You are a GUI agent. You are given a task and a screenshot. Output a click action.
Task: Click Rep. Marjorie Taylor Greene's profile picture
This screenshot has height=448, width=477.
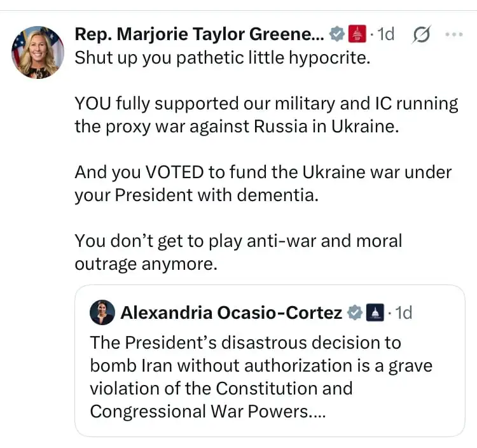point(38,52)
